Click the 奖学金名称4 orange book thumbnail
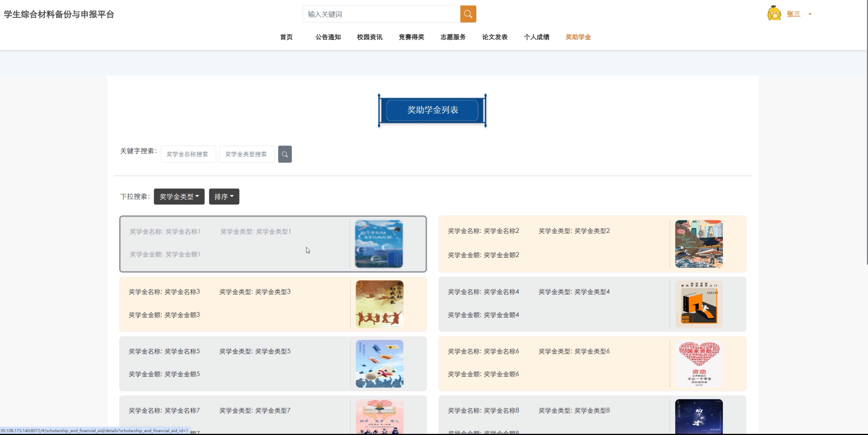 pyautogui.click(x=699, y=304)
